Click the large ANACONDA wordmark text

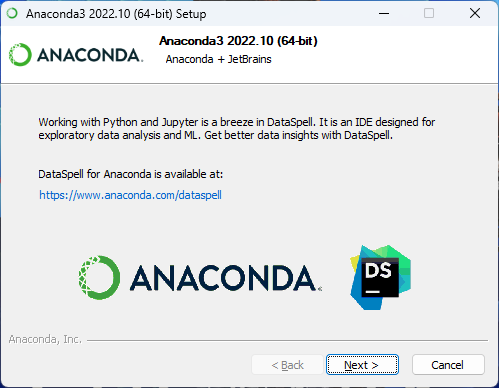226,278
